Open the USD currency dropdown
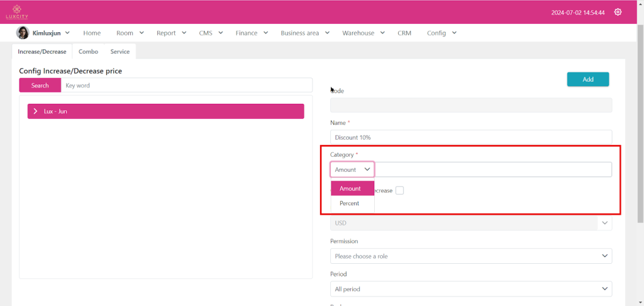 point(470,223)
